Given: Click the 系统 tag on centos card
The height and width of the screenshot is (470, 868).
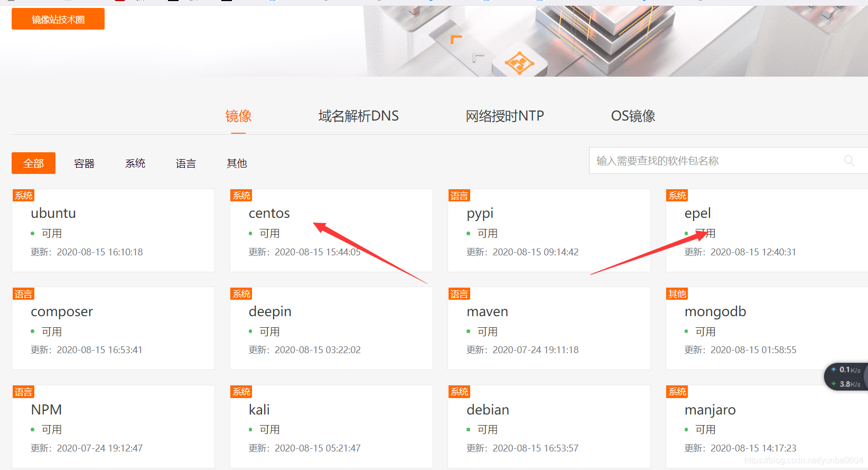Looking at the screenshot, I should click(x=241, y=196).
